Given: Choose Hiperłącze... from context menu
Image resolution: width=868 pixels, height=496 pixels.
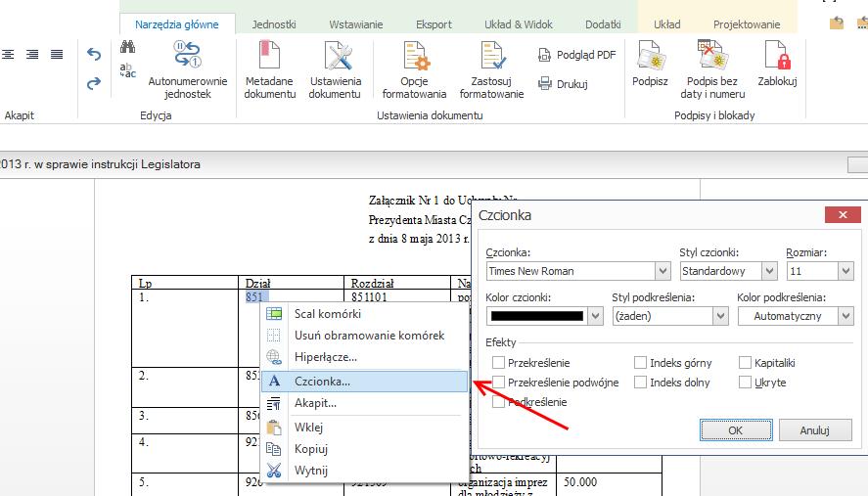Looking at the screenshot, I should coord(365,357).
